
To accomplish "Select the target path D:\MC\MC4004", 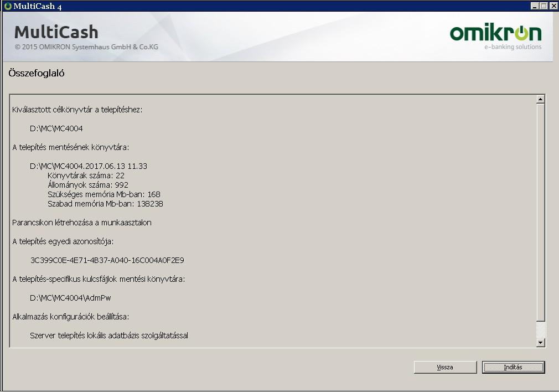I will click(56, 128).
